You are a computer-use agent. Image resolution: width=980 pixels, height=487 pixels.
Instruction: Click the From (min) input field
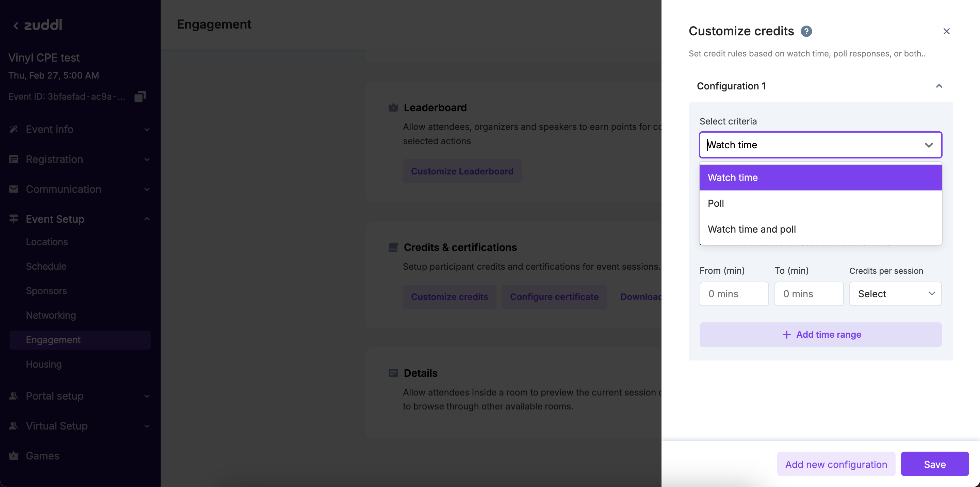point(734,293)
